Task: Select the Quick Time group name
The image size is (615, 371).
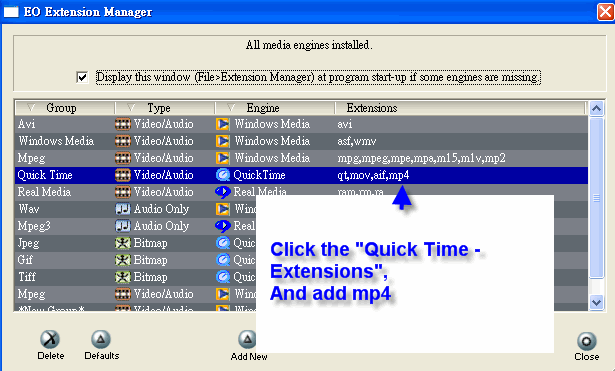Action: pyautogui.click(x=45, y=175)
